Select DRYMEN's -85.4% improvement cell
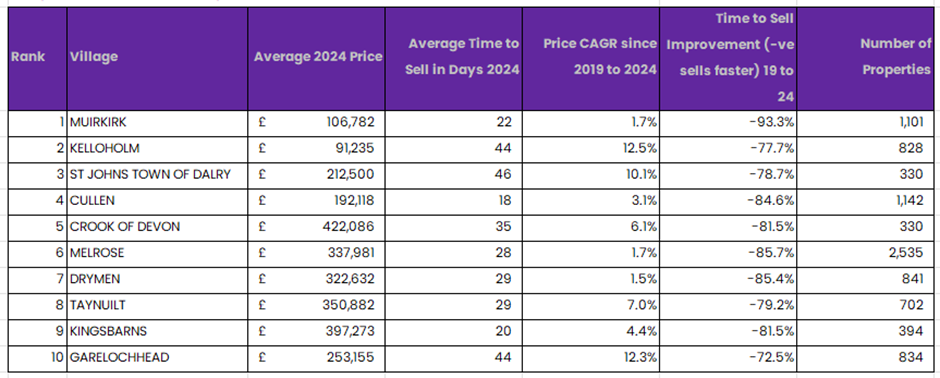 pos(728,279)
